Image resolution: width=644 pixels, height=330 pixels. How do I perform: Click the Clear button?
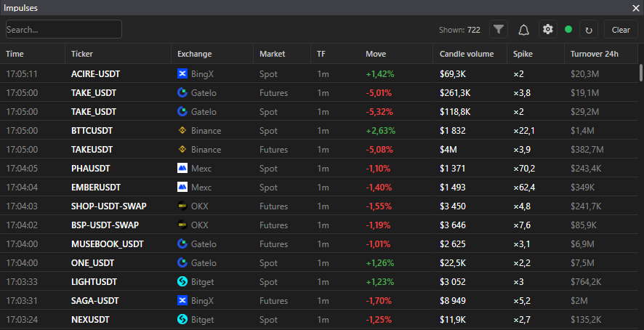pos(621,30)
